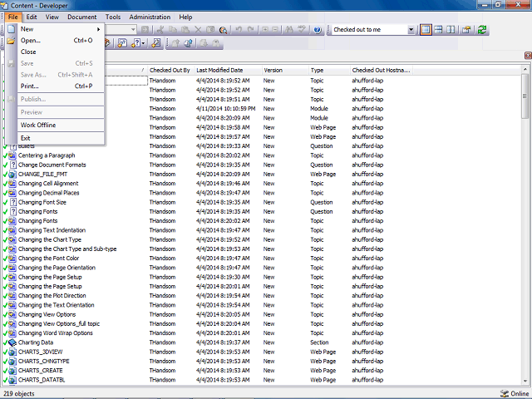Click the magnifier globe icon in toolbar
The height and width of the screenshot is (399, 532).
pos(223,30)
